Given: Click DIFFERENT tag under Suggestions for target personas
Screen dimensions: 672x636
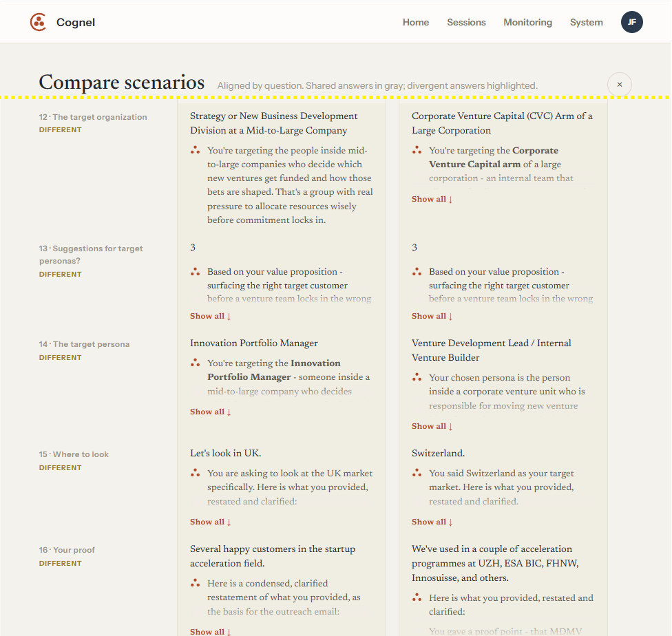Looking at the screenshot, I should coord(61,274).
